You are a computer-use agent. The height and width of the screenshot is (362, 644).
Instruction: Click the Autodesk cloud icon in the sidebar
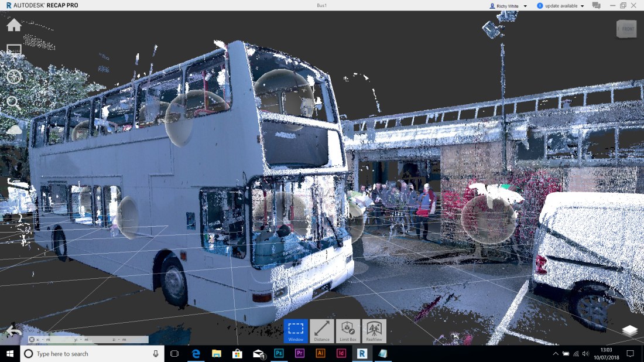[x=13, y=129]
